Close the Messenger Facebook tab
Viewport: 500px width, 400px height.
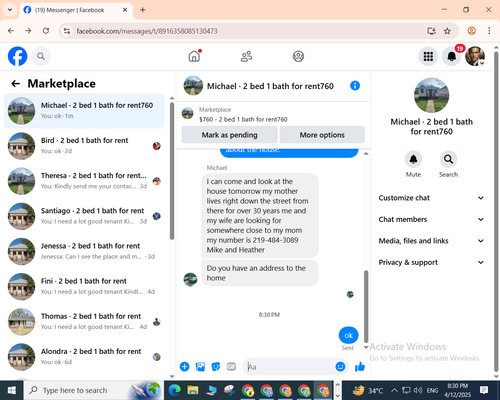coord(125,10)
